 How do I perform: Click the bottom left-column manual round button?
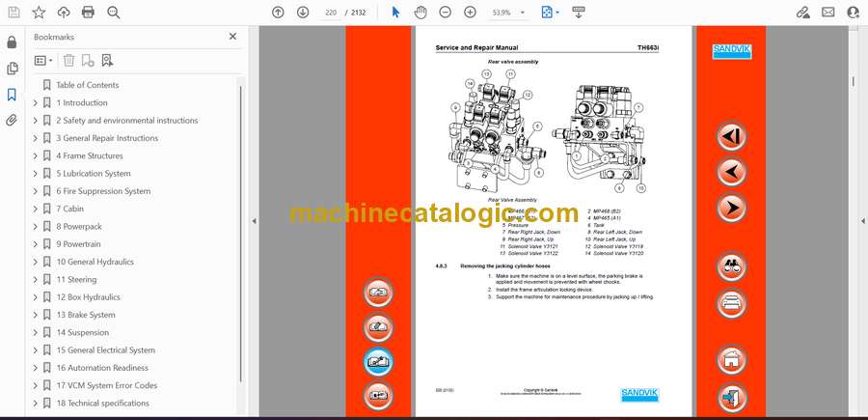(x=378, y=396)
